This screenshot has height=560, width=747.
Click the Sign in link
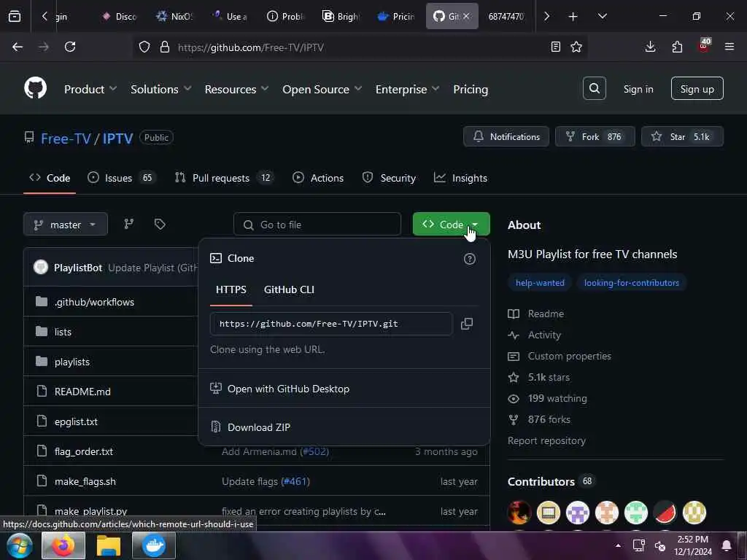638,89
